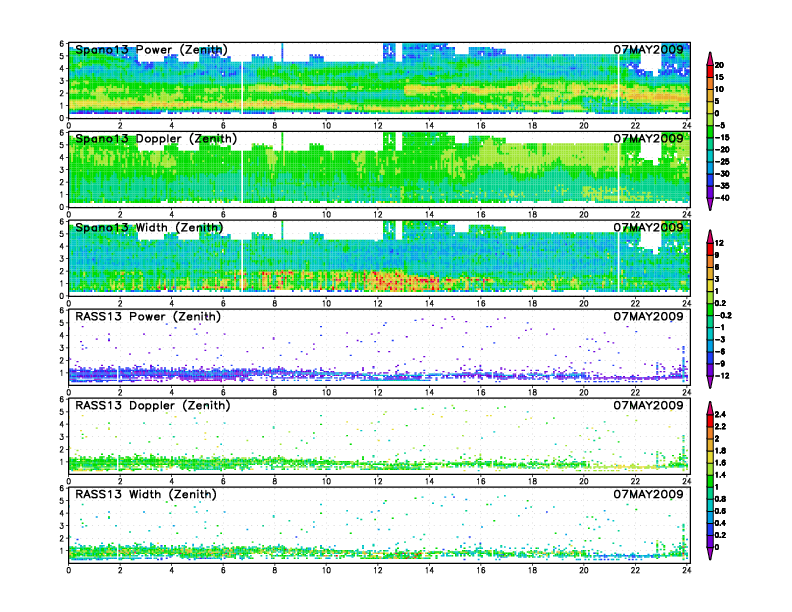Click the purple bottom arrow of the middle colorbar
This screenshot has width=792, height=612.
[x=710, y=382]
